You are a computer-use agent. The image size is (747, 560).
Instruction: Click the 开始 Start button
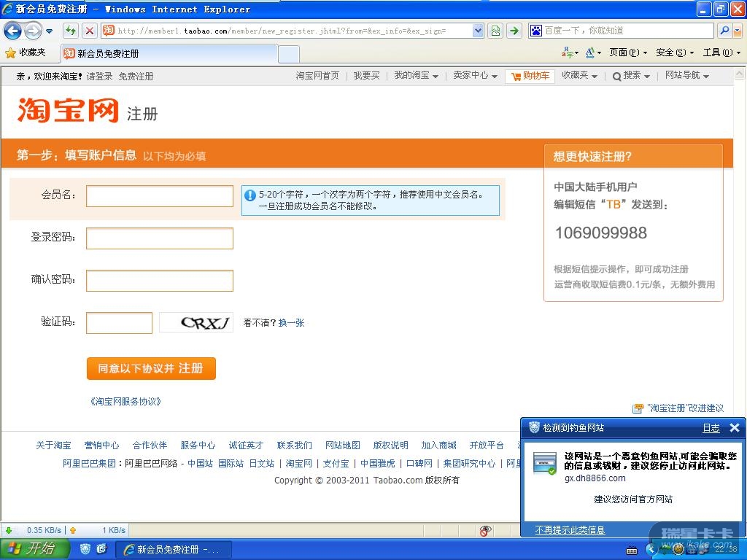point(35,549)
